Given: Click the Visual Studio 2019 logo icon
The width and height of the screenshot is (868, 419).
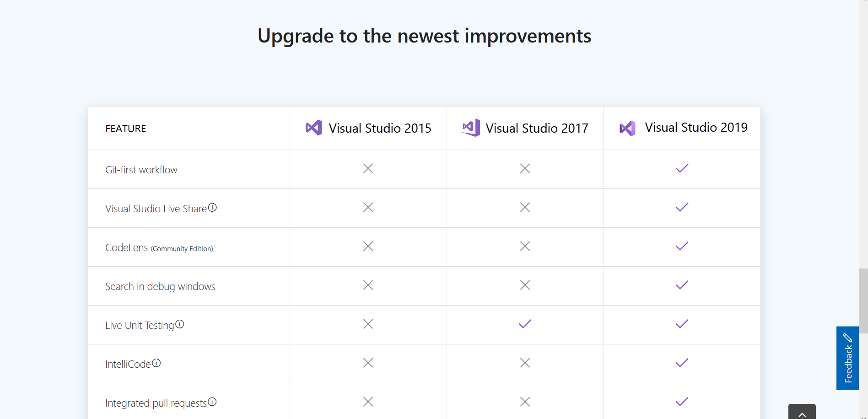Looking at the screenshot, I should point(628,128).
